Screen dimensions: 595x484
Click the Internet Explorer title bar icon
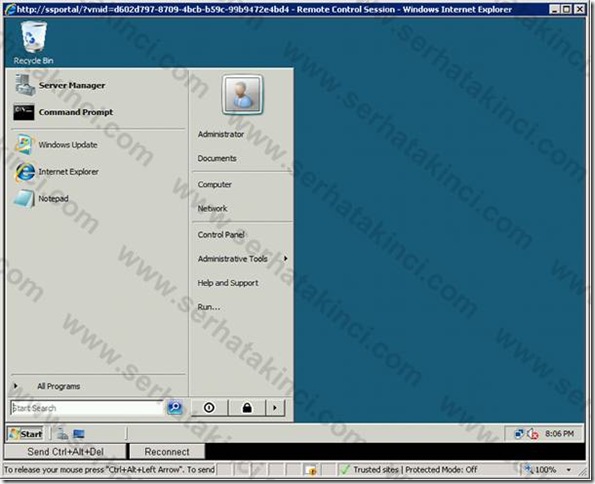point(11,9)
